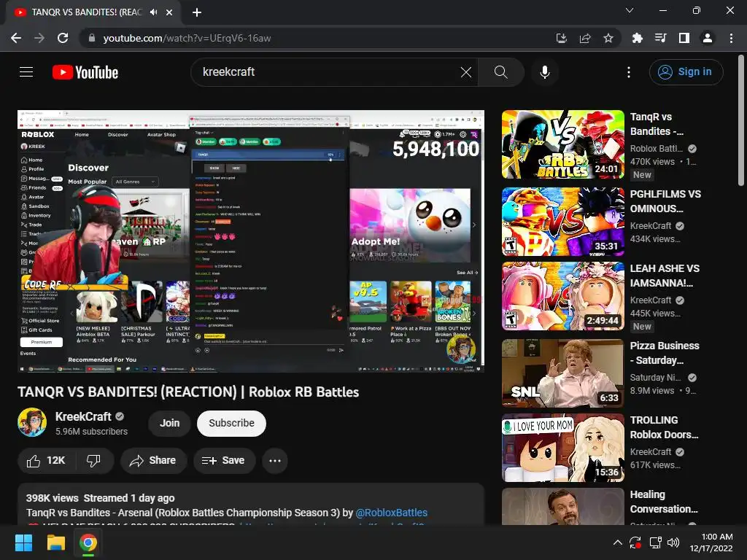Click the install app icon in address bar
Viewport: 747px width, 560px height.
(562, 38)
